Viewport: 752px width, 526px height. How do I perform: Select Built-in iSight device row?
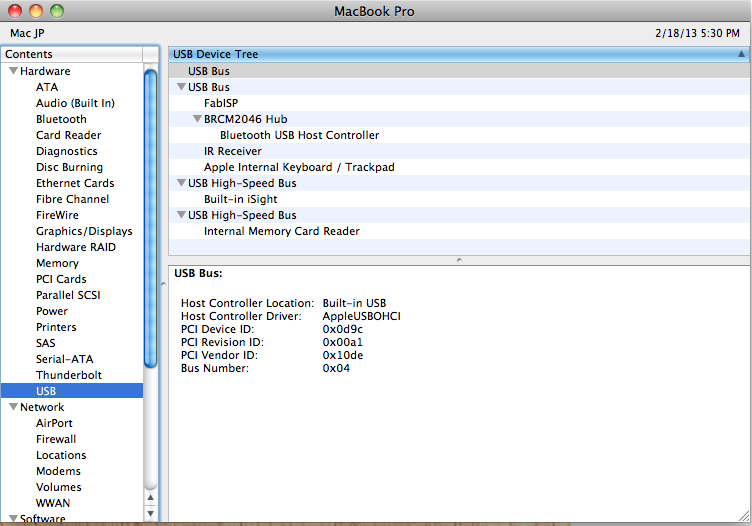[458, 199]
